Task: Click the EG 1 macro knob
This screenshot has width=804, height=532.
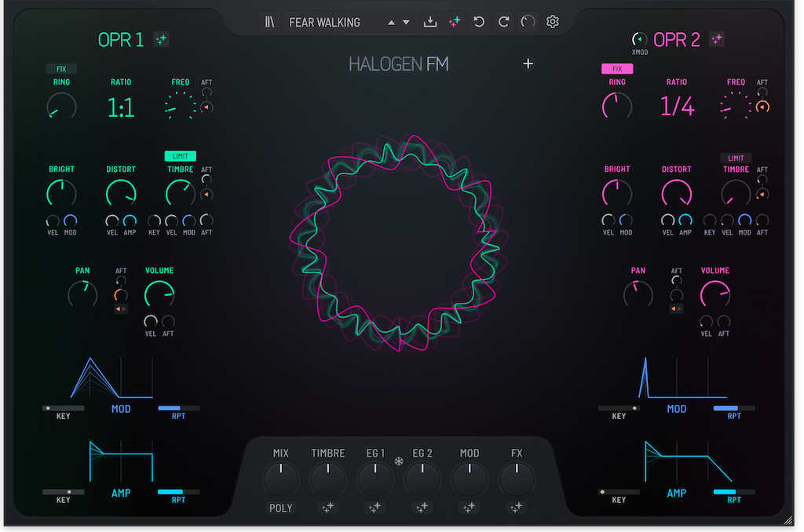Action: 375,479
